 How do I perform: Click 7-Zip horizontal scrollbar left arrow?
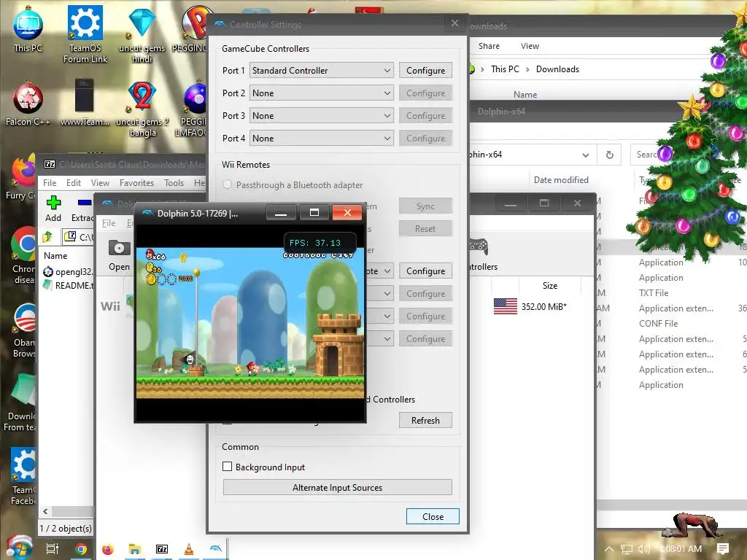pyautogui.click(x=45, y=512)
